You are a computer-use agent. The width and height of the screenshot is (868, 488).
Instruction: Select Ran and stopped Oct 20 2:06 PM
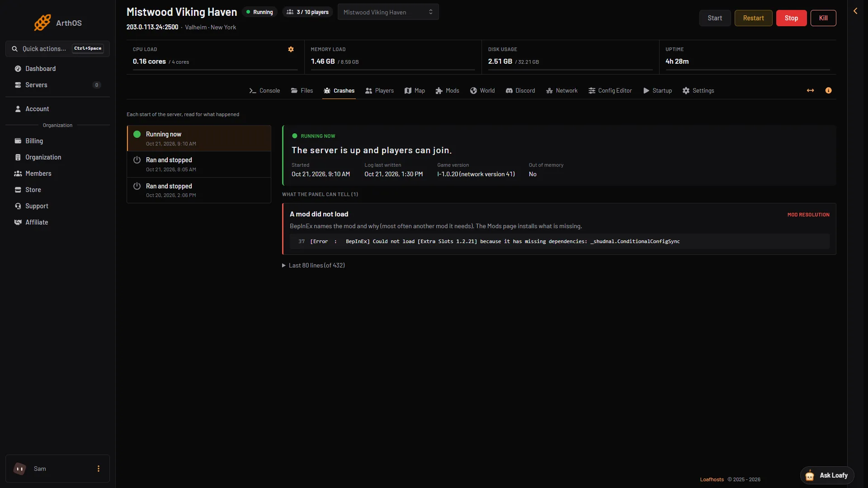click(x=199, y=190)
